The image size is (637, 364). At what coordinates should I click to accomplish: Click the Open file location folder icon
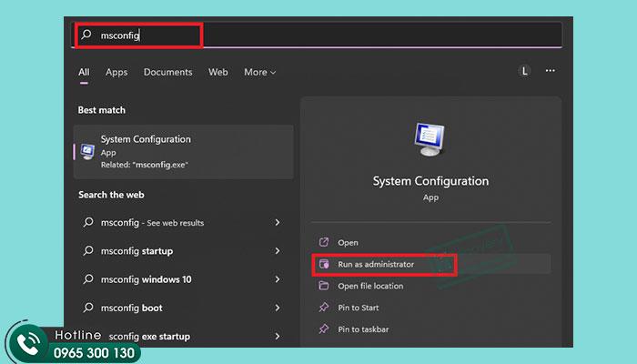(x=324, y=286)
